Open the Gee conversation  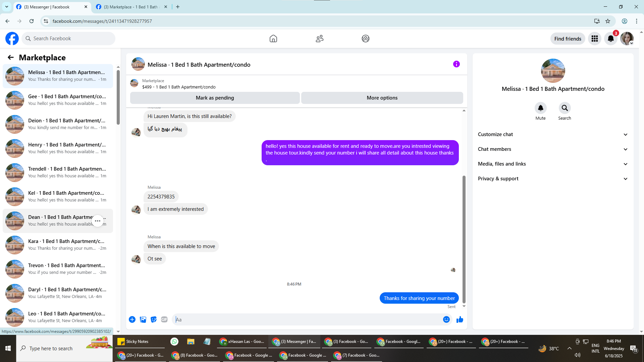point(58,100)
